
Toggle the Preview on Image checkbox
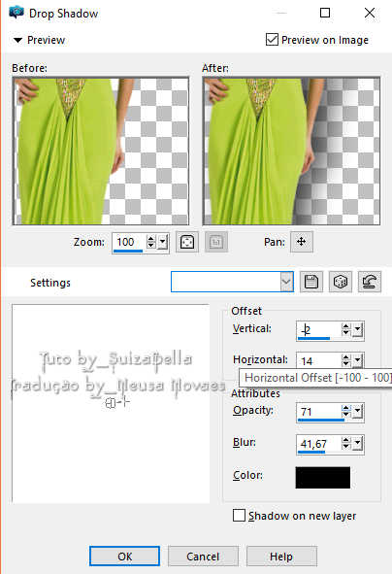click(x=272, y=40)
